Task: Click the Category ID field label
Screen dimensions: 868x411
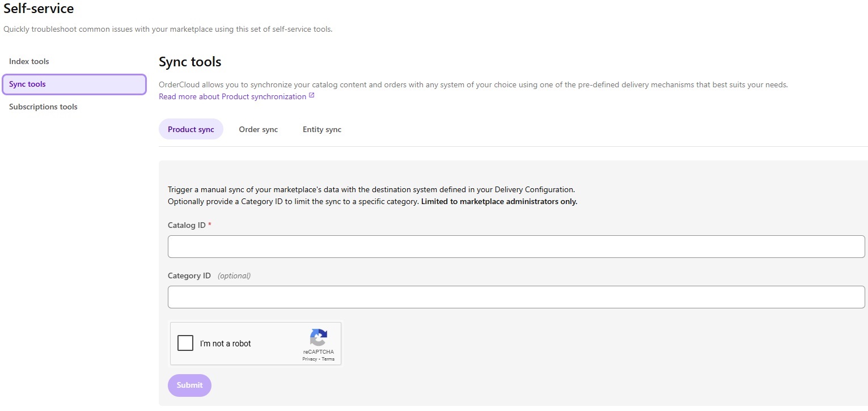Action: coord(189,276)
